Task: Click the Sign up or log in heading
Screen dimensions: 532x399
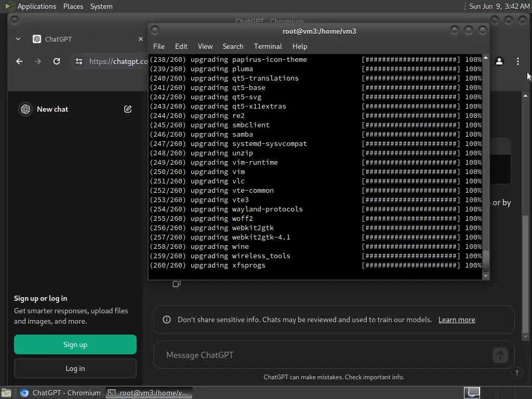Action: 41,299
